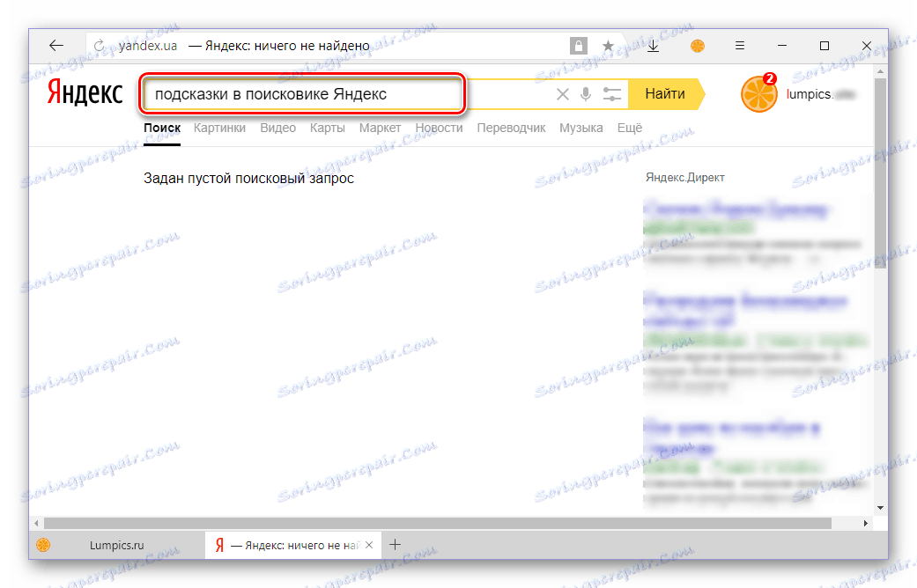917x588 pixels.
Task: Switch to the Lumpics.ru browser tab
Action: [x=117, y=545]
